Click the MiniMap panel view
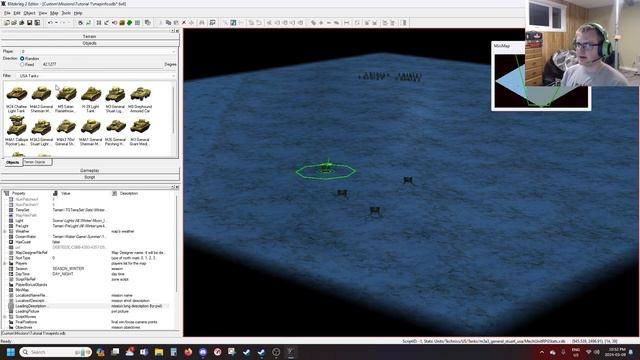Viewport: 640px width, 360px height. tap(542, 80)
